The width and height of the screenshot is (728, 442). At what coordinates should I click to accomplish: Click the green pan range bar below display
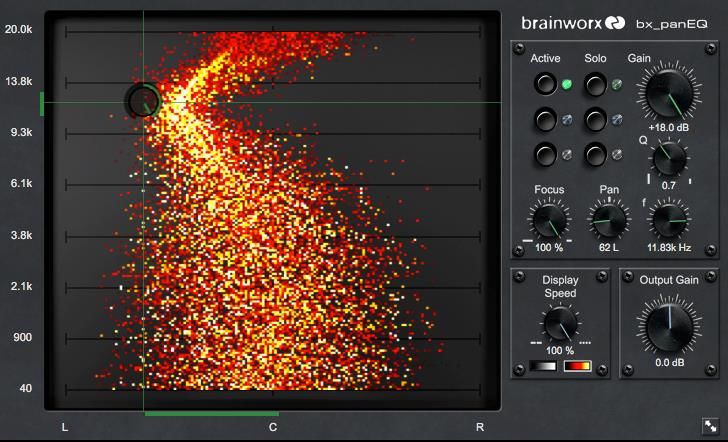[212, 413]
